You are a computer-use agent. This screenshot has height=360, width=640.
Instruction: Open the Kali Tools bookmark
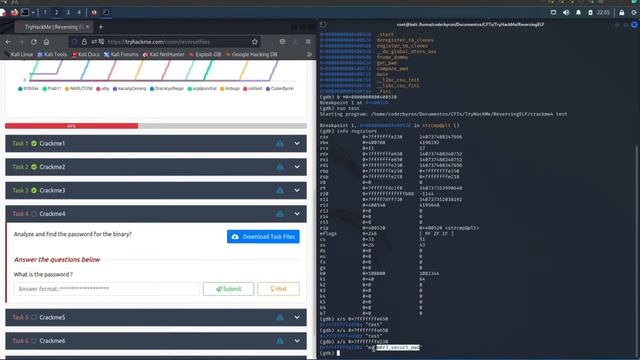point(52,54)
